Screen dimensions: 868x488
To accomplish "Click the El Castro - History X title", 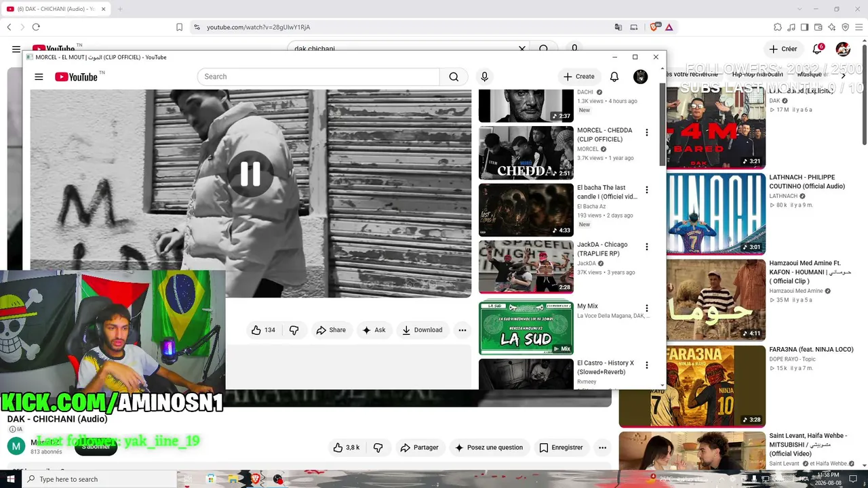I will point(606,367).
